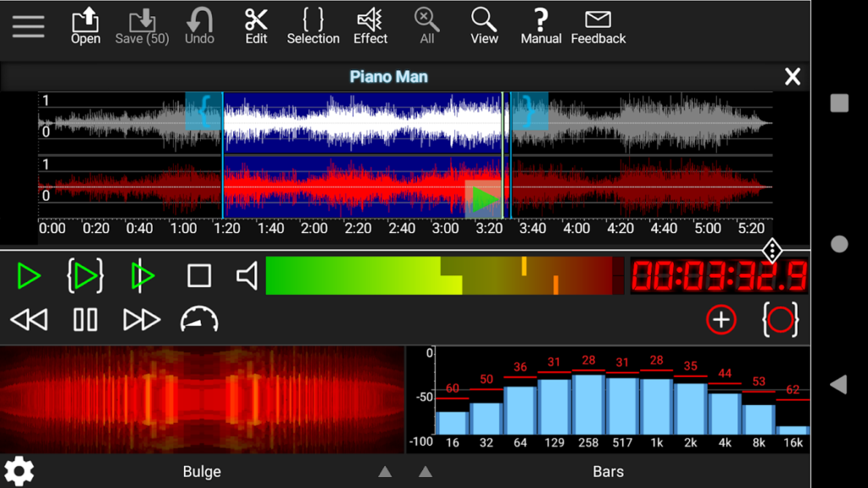The image size is (868, 488).
Task: Toggle the speaker mute icon
Action: (247, 276)
